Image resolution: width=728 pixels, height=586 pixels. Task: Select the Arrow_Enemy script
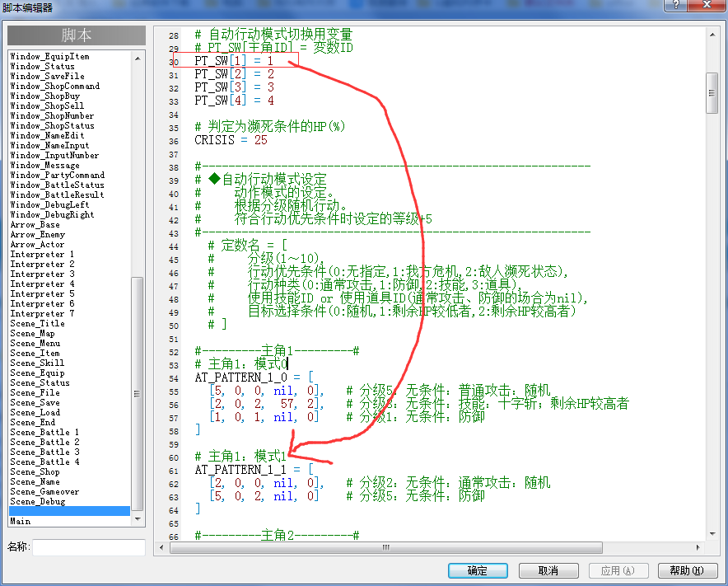38,235
